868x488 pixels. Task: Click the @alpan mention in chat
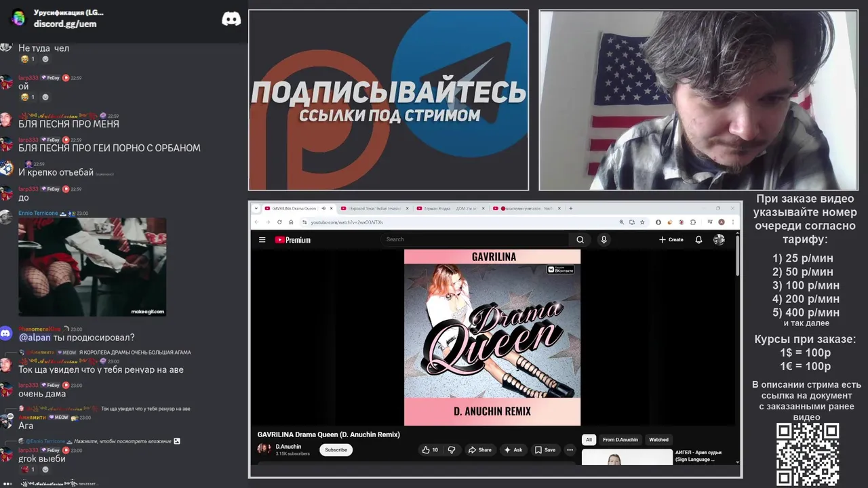[x=35, y=338]
